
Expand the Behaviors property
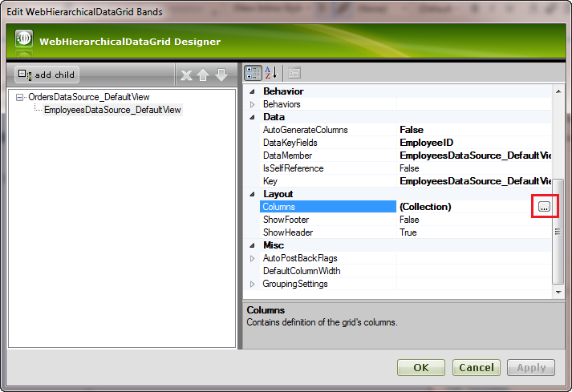click(x=252, y=104)
